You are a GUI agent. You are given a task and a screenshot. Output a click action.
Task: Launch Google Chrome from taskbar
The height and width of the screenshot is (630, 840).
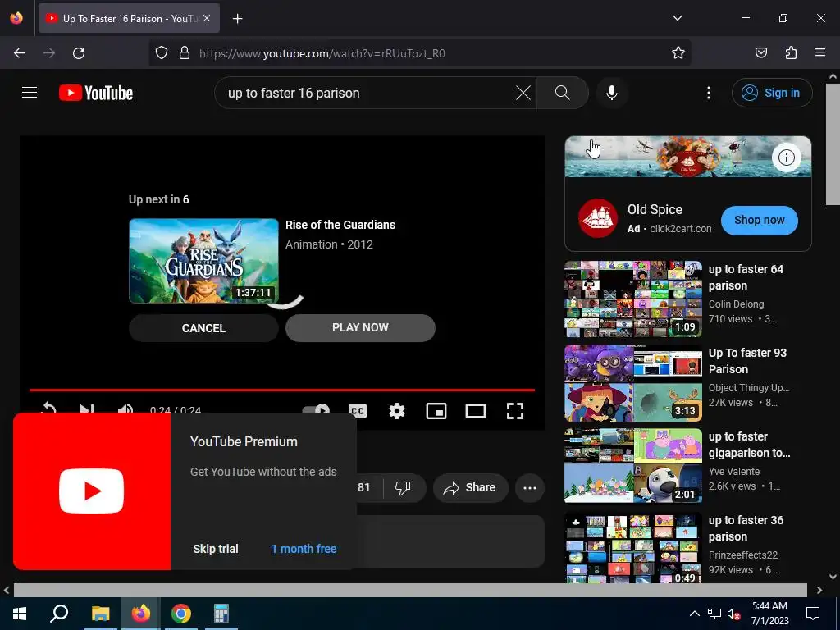(x=181, y=614)
